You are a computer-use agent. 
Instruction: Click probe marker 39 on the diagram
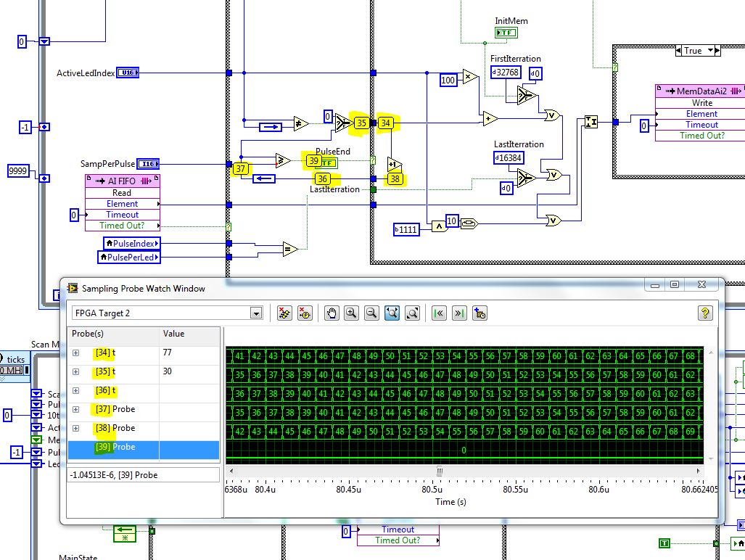tap(313, 161)
